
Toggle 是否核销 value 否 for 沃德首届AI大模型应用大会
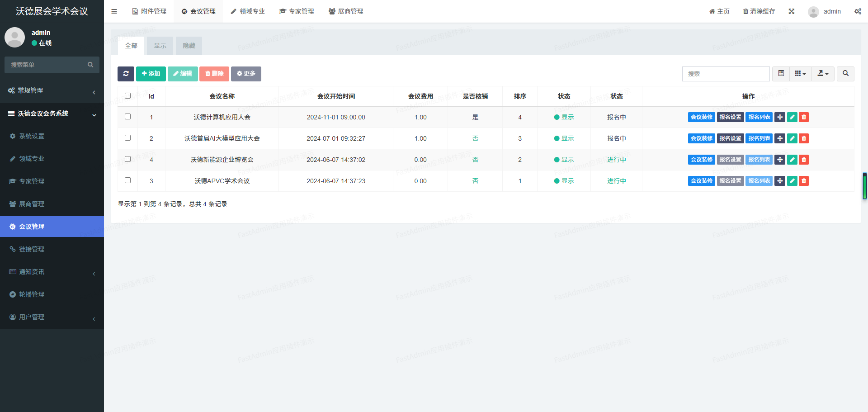point(475,138)
